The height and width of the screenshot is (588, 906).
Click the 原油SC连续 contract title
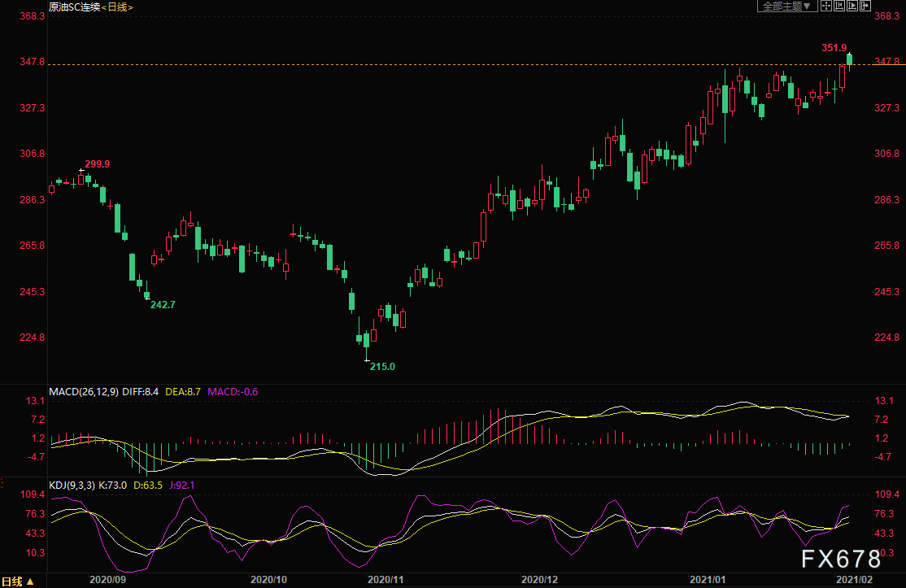click(x=75, y=7)
